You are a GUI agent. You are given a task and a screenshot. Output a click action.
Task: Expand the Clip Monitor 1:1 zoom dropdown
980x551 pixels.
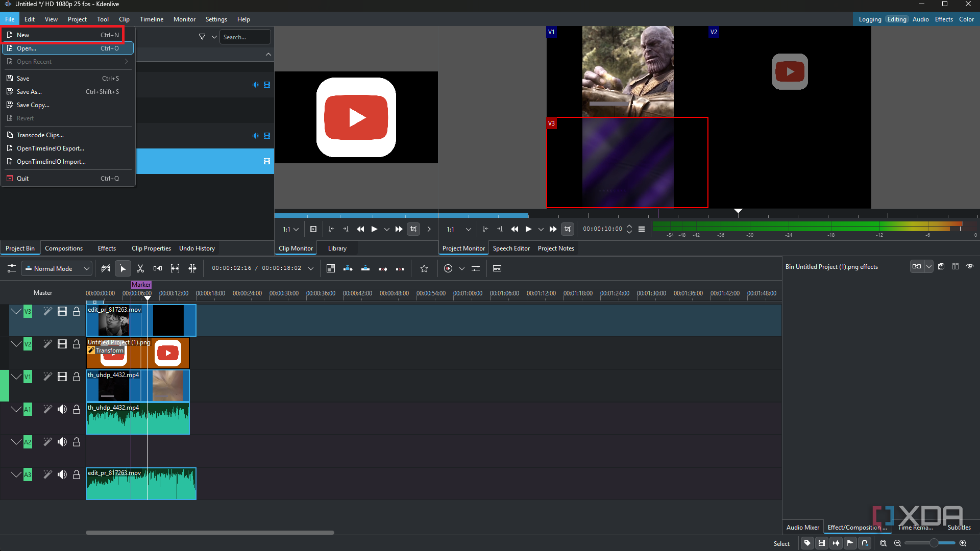pos(290,230)
